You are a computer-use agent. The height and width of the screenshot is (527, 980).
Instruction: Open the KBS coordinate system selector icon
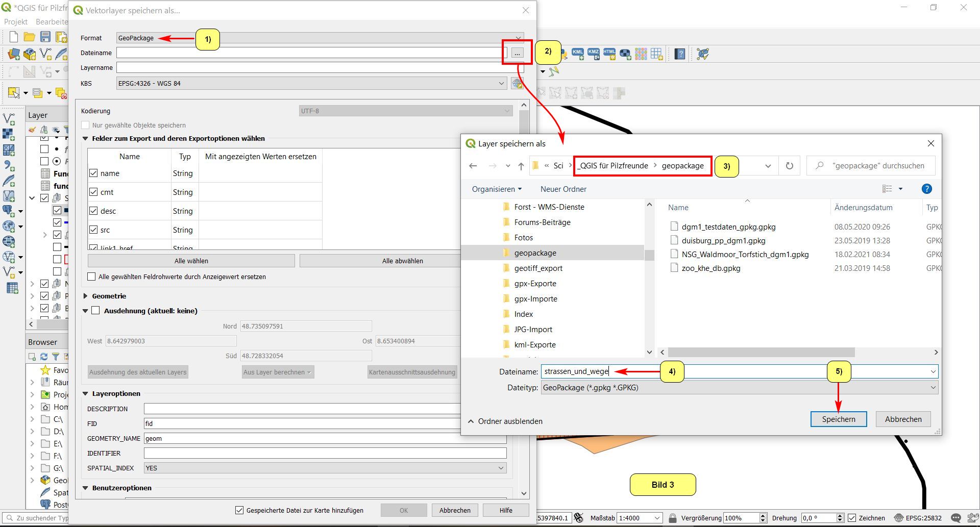point(517,84)
